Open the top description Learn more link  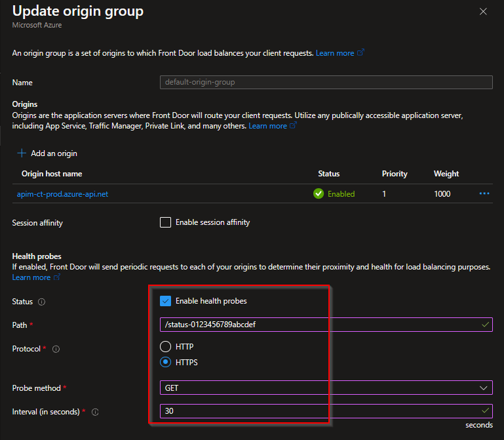point(335,53)
